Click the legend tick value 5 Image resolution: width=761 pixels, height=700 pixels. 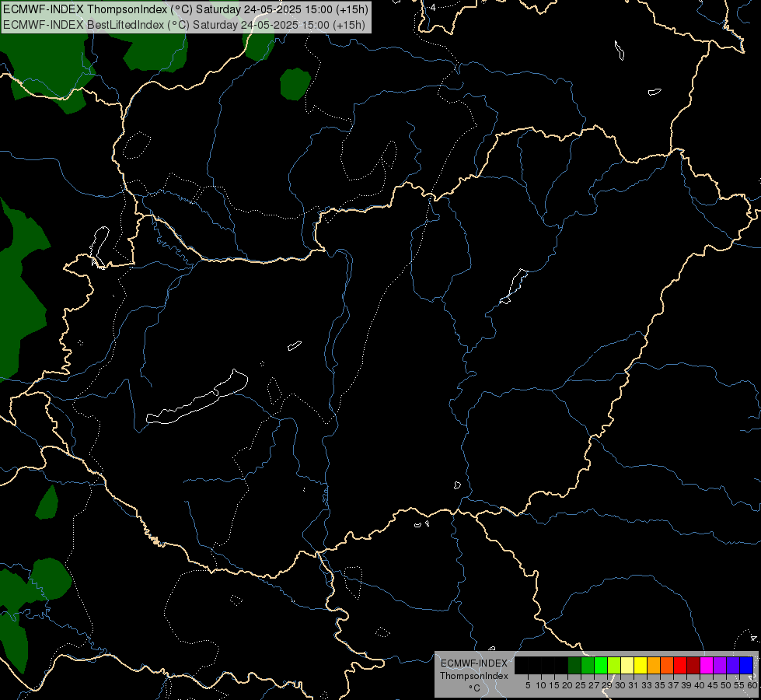click(528, 685)
